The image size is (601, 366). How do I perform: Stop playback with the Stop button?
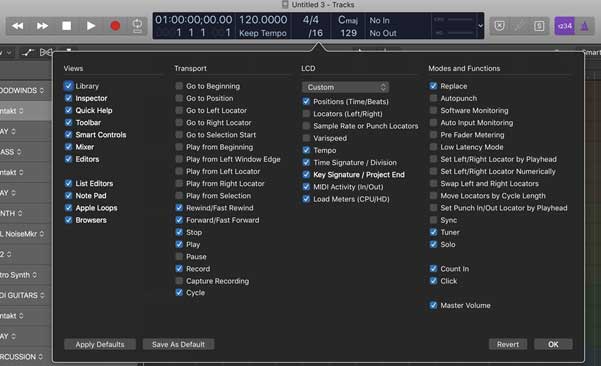pyautogui.click(x=67, y=26)
